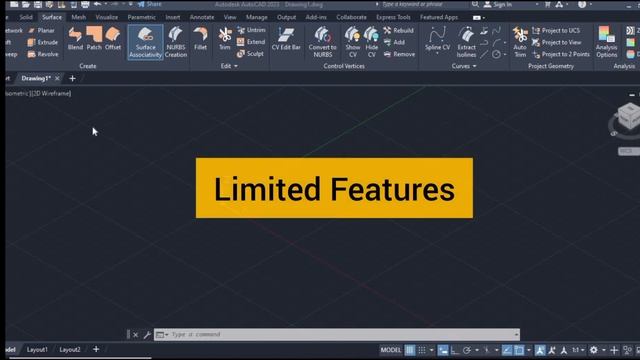This screenshot has width=640, height=360.
Task: Click the Extend surface tool
Action: [x=251, y=42]
